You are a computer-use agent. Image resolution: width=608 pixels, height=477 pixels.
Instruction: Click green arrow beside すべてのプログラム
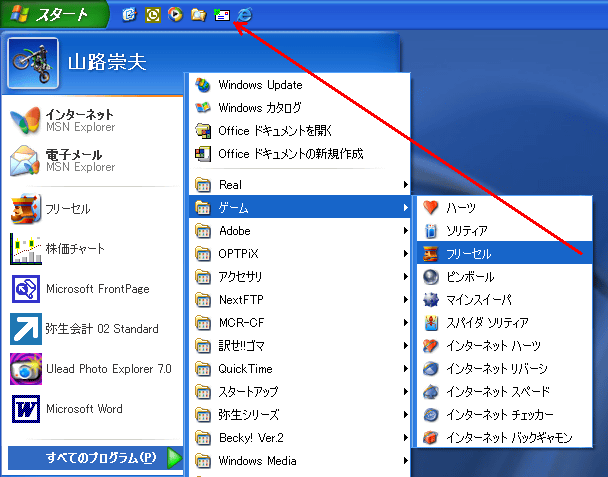[174, 458]
